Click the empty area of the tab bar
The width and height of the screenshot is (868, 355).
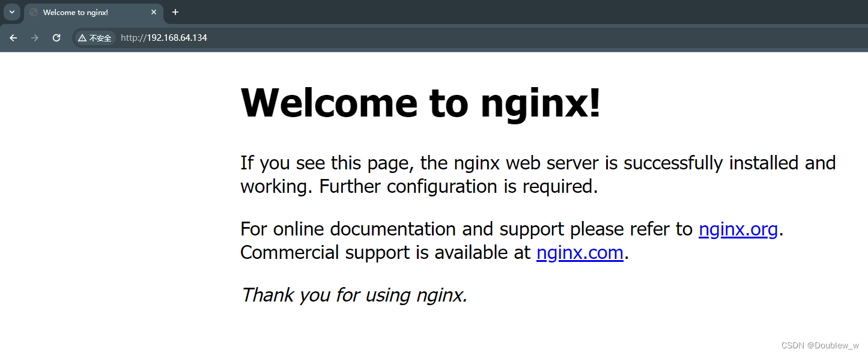tap(420, 12)
